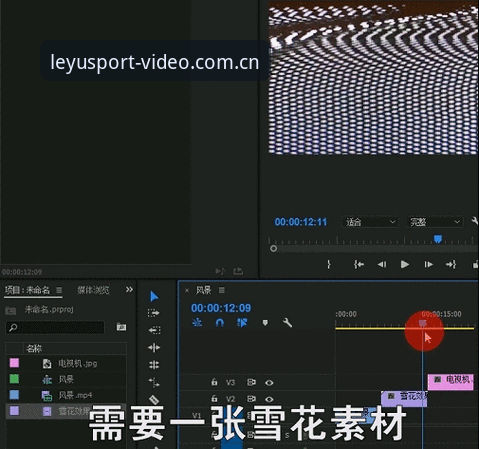Select the Ripple Edit tool
Viewport: 479px width, 449px height.
click(154, 347)
